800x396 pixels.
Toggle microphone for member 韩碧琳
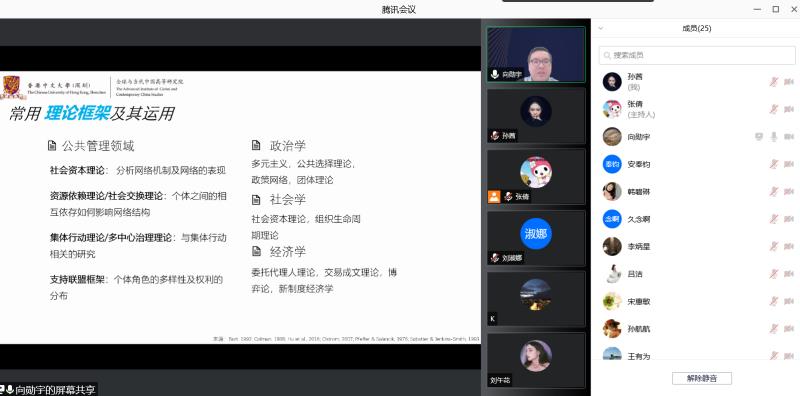click(x=773, y=192)
